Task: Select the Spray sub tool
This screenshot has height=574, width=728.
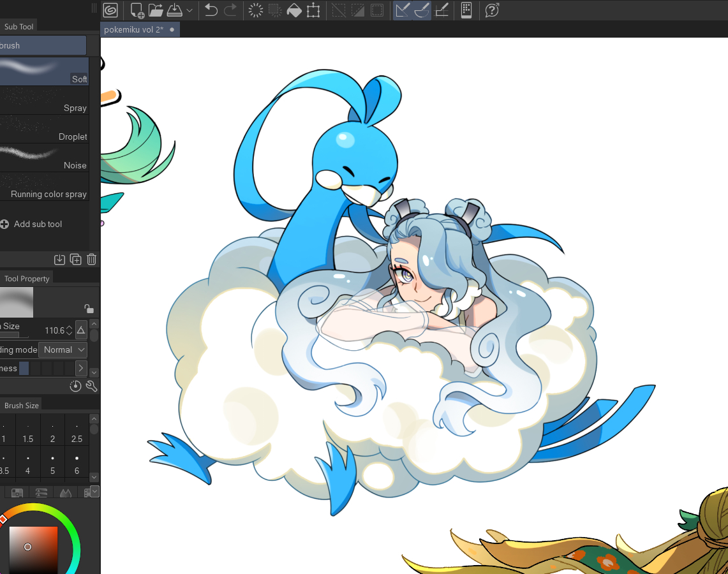Action: (x=45, y=101)
